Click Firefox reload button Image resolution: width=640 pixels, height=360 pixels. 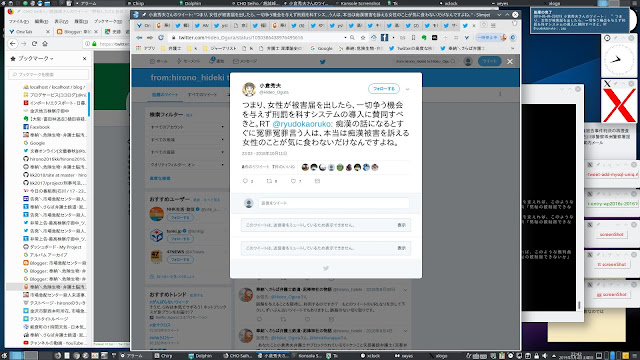(x=34, y=43)
